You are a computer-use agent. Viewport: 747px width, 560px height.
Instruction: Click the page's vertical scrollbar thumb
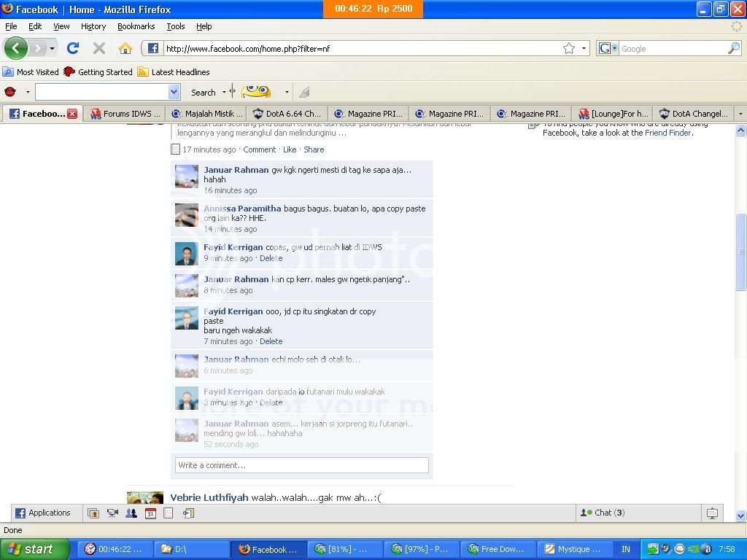pos(741,251)
